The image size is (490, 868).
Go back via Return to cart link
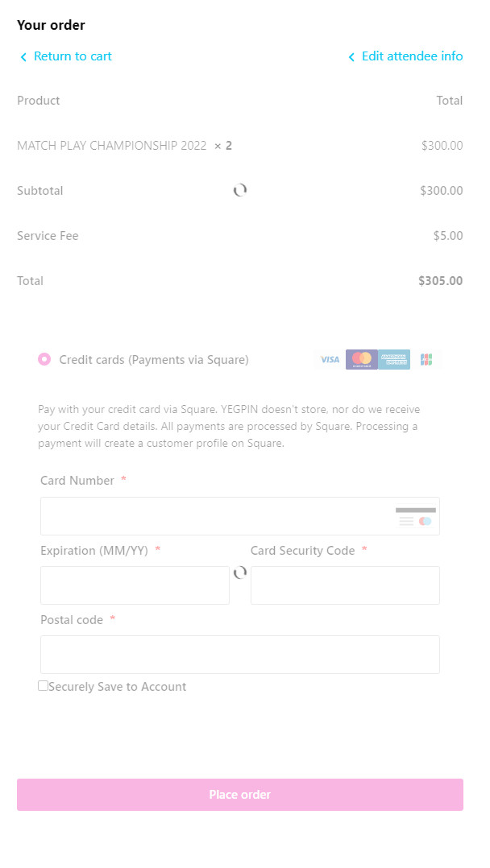click(73, 56)
